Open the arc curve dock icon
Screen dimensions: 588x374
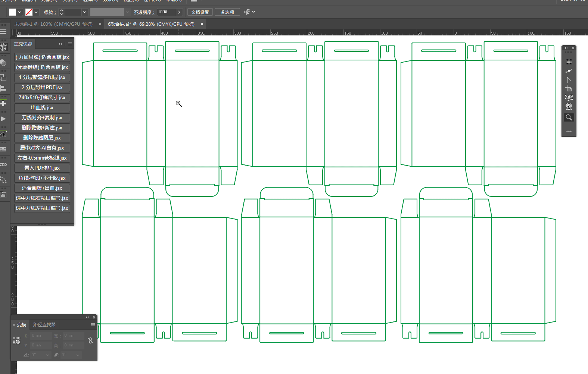point(3,180)
